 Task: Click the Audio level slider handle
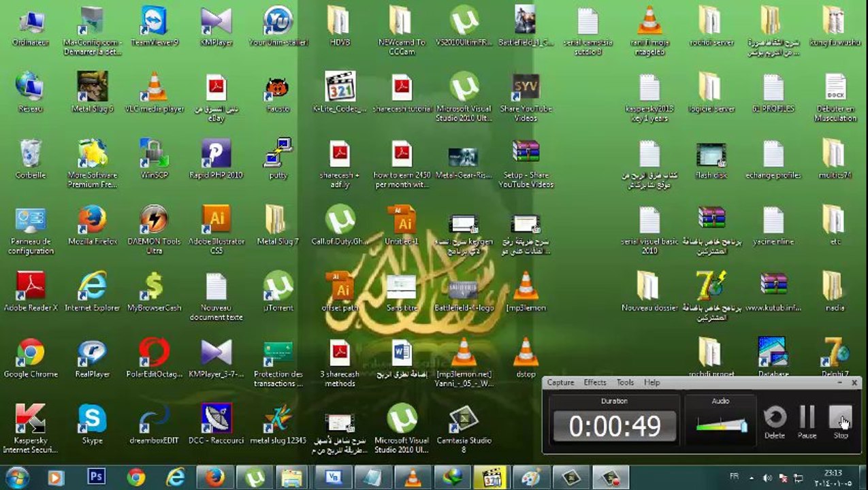tap(743, 426)
